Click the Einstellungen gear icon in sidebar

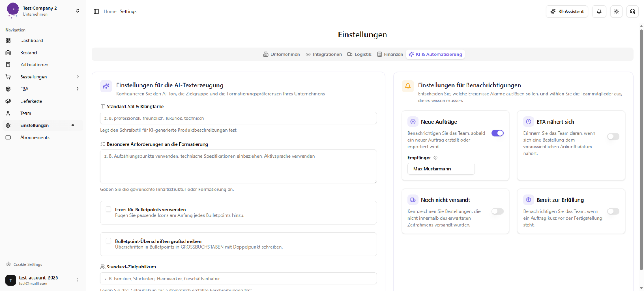pyautogui.click(x=8, y=125)
